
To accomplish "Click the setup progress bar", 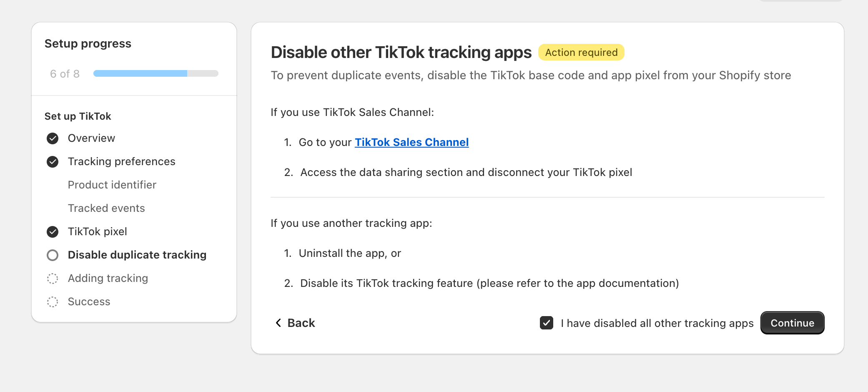I will click(156, 74).
